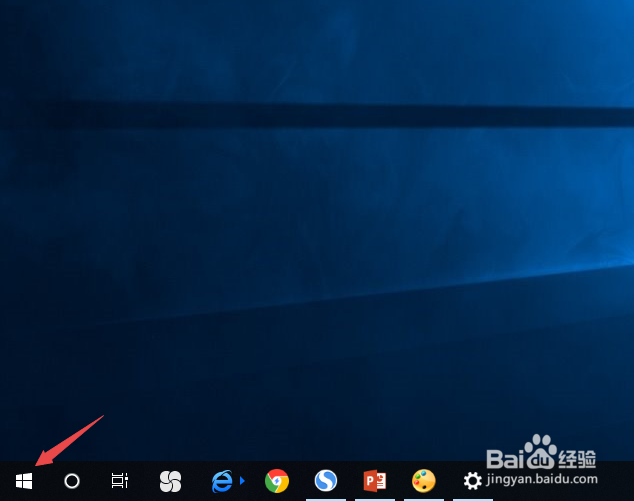Launch Google Chrome from the taskbar
Screen dimensions: 634x501
point(277,481)
